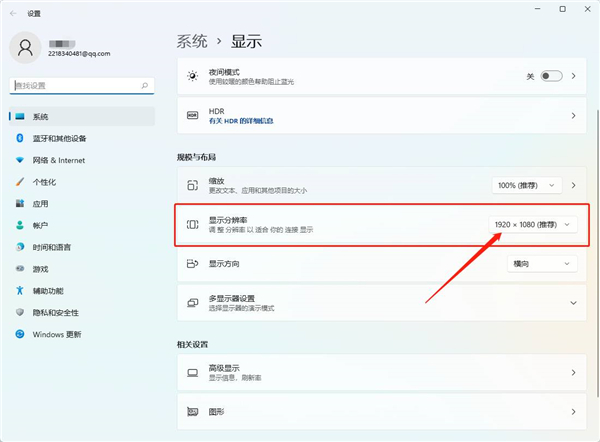Click the HDR icon
Image resolution: width=600 pixels, height=442 pixels.
point(193,116)
